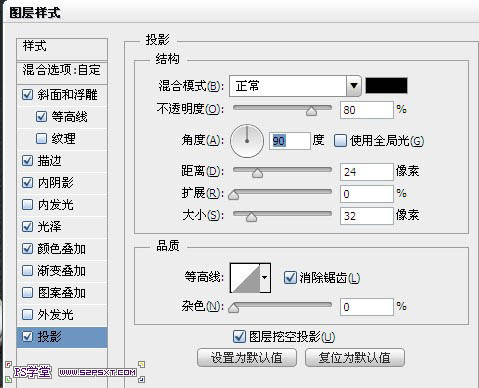Open 光泽 satin settings panel
Image resolution: width=479 pixels, height=388 pixels.
tap(49, 227)
